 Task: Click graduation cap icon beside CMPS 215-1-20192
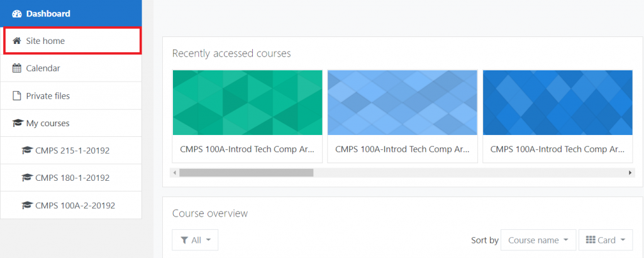(x=26, y=151)
